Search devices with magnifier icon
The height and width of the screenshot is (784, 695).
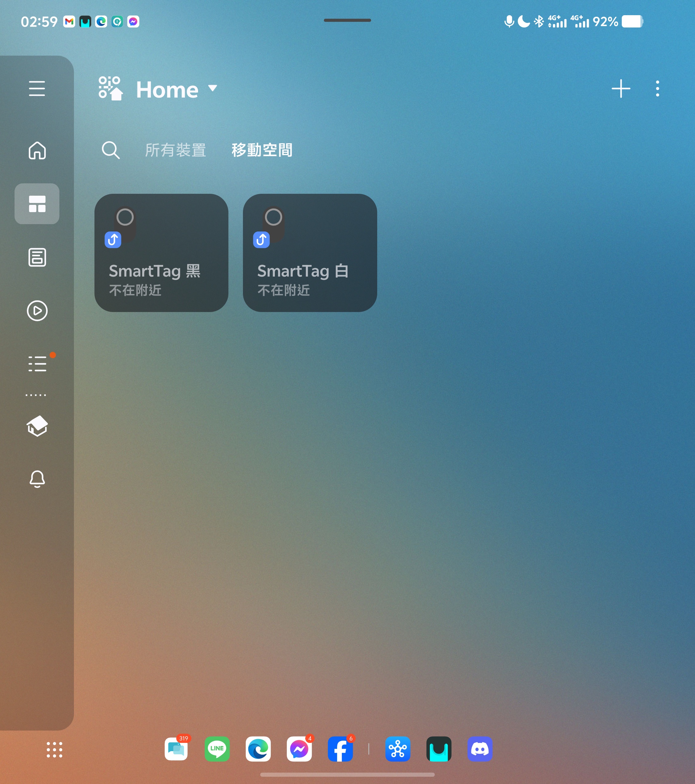point(110,150)
